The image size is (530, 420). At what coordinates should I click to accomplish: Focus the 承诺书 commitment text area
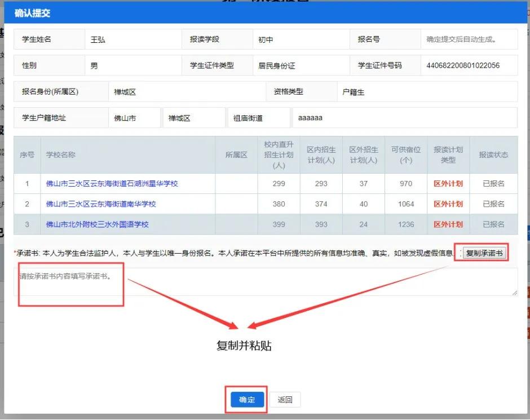point(265,281)
